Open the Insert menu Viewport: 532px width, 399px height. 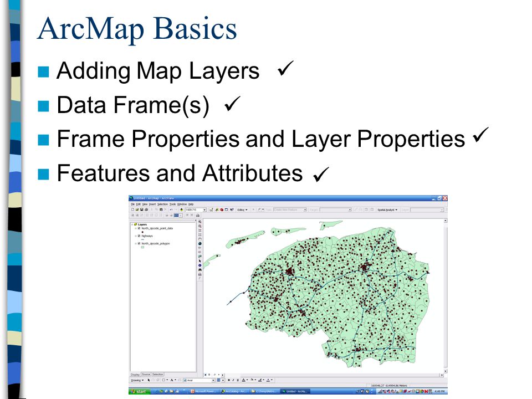click(152, 204)
